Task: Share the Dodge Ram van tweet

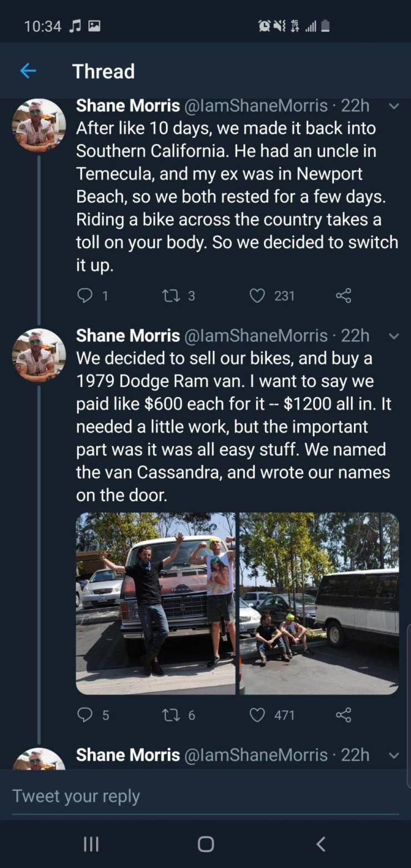Action: click(x=344, y=715)
